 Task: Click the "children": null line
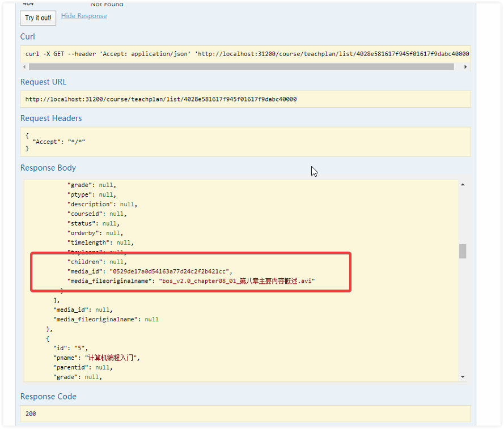click(97, 262)
